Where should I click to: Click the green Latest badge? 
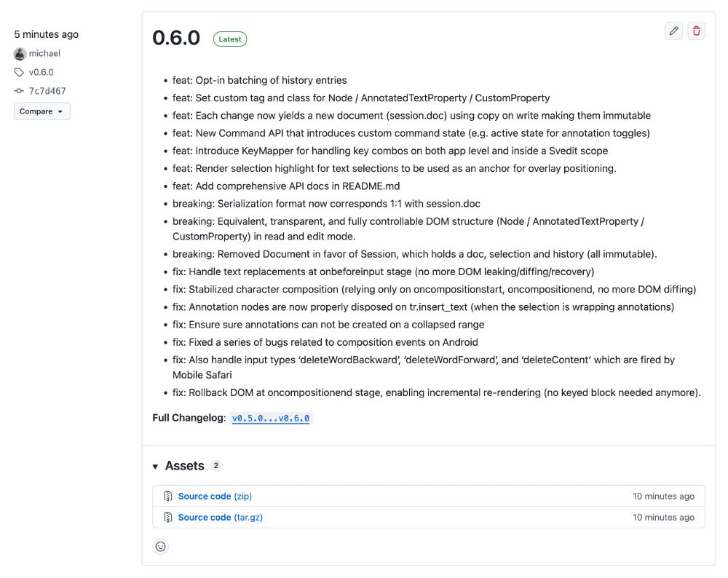pyautogui.click(x=230, y=39)
